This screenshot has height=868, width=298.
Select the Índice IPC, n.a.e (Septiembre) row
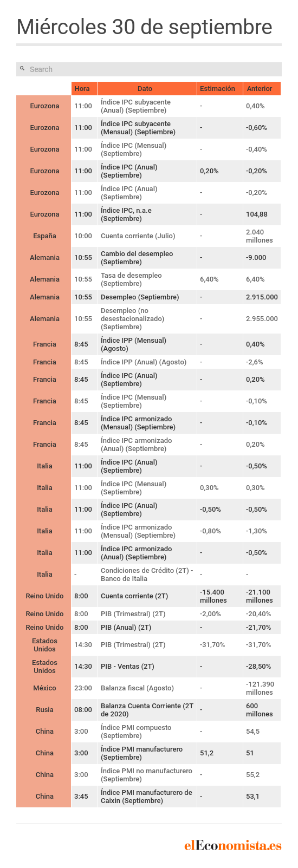click(148, 214)
